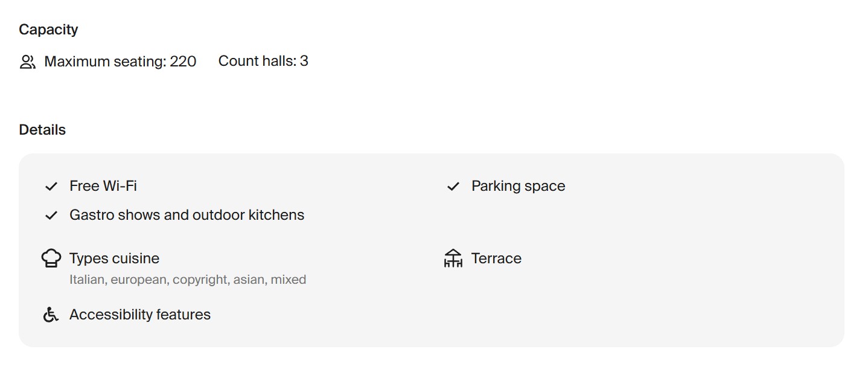Click the Parking space checkmark icon
The width and height of the screenshot is (868, 378).
pyautogui.click(x=453, y=187)
